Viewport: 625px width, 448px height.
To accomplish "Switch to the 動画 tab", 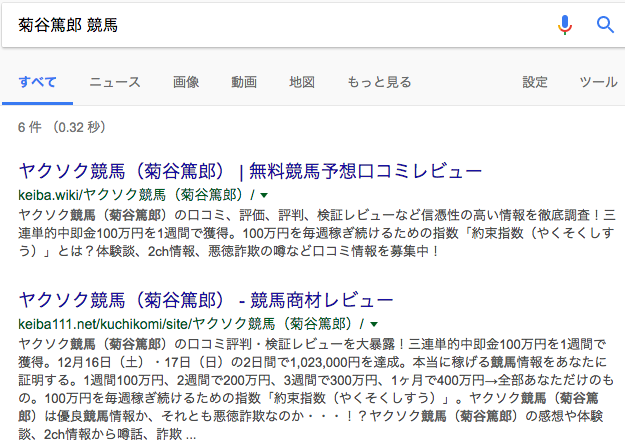I will pos(244,82).
